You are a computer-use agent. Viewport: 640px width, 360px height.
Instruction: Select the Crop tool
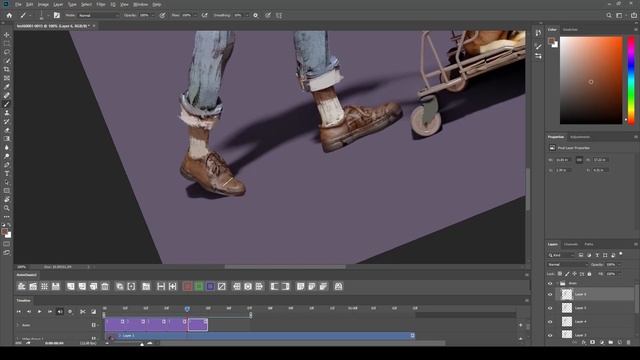[x=7, y=69]
